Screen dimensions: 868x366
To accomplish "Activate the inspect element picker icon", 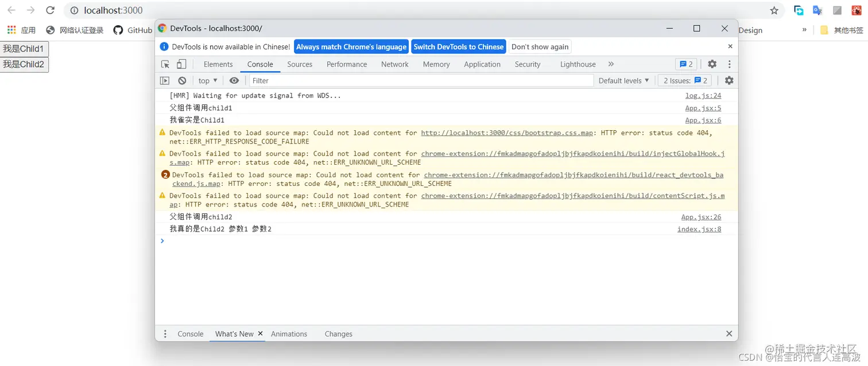I will 165,64.
